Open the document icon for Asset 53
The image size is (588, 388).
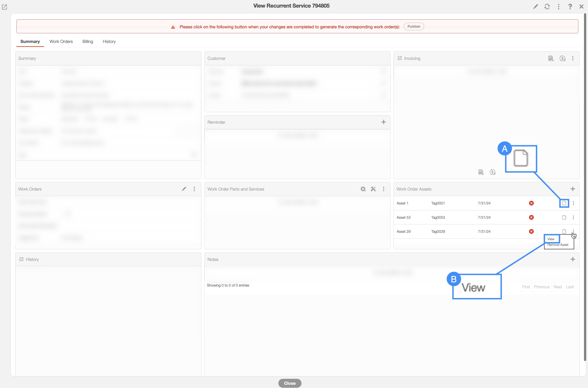pos(564,217)
